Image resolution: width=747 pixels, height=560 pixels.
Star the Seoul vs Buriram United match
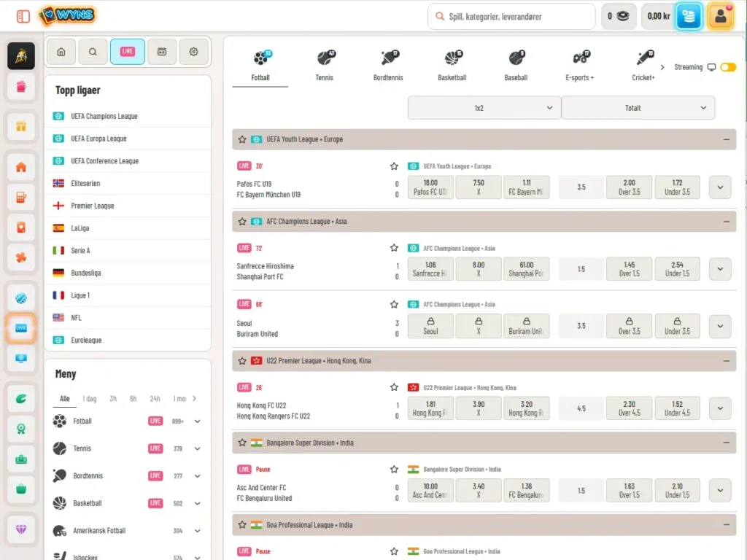click(x=394, y=304)
